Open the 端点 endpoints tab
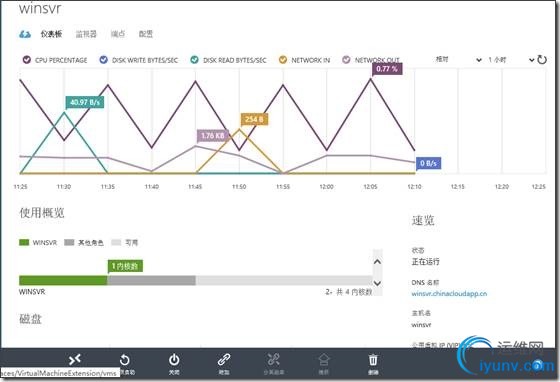The width and height of the screenshot is (560, 382). (x=118, y=34)
